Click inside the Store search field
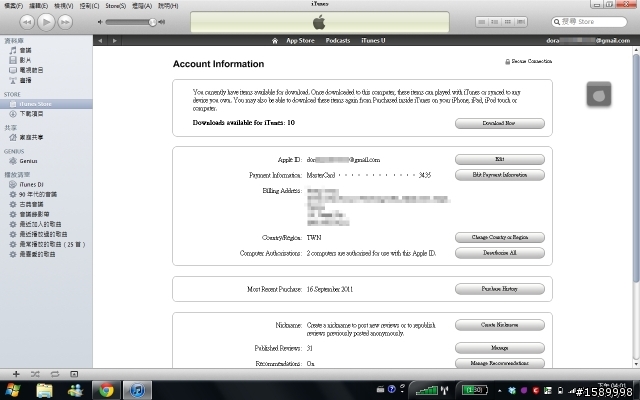Screen dimensions: 640x400 [x=589, y=22]
